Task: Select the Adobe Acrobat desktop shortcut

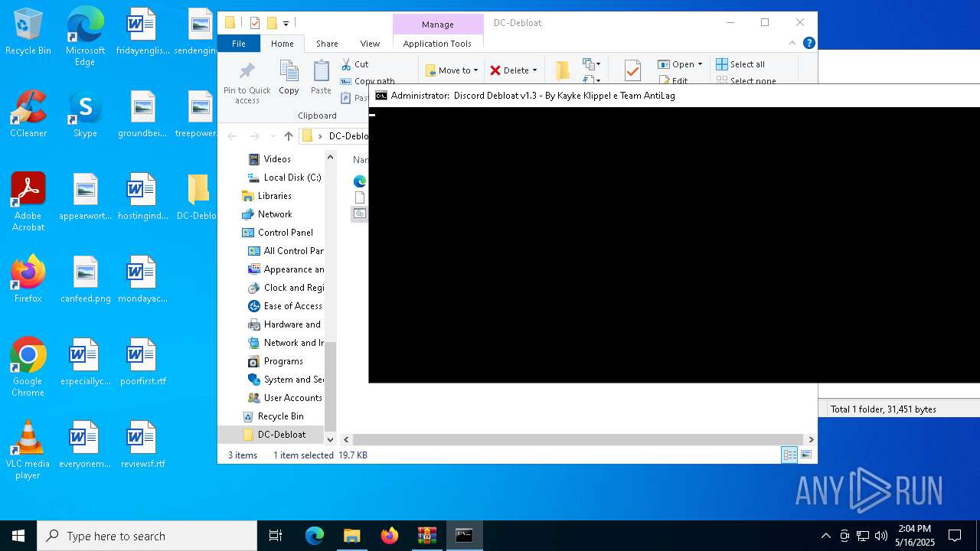Action: (28, 202)
